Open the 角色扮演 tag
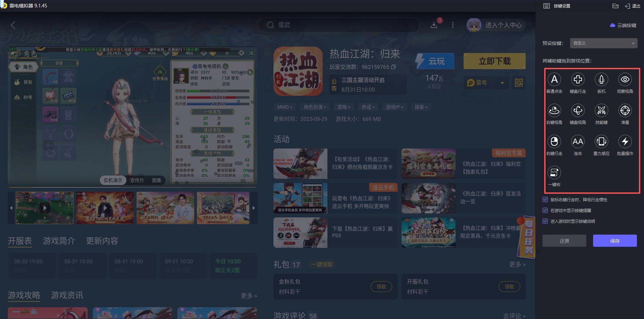Screen dimensions: 644x319 click(x=315, y=107)
